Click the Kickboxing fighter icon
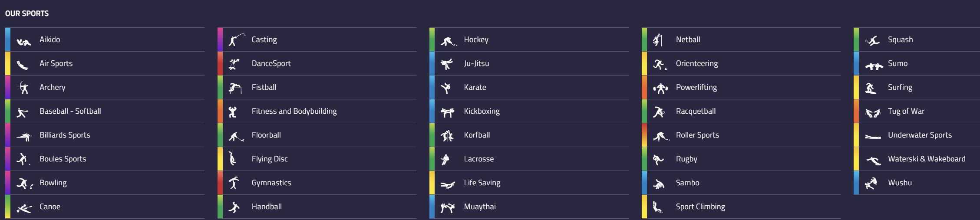 447,112
